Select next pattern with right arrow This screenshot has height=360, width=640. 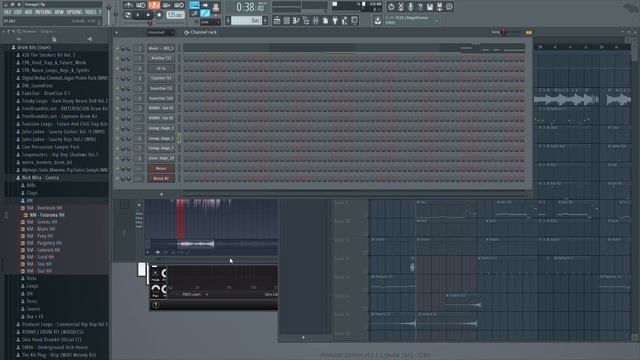click(x=265, y=20)
